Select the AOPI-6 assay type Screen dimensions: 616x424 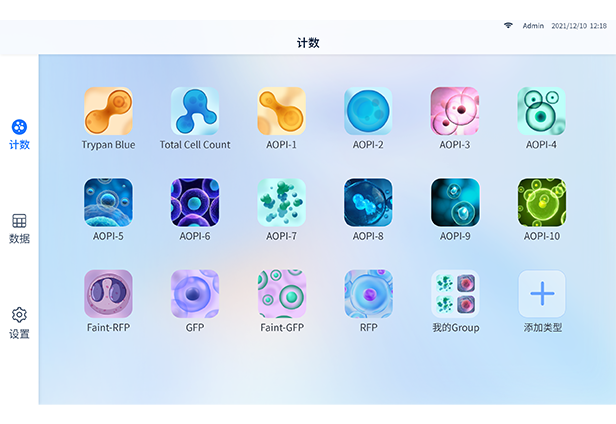pyautogui.click(x=195, y=203)
